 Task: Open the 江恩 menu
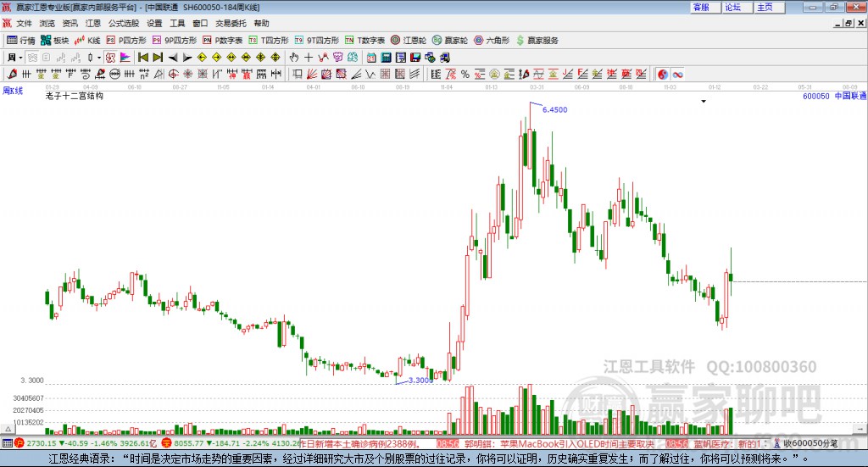93,23
